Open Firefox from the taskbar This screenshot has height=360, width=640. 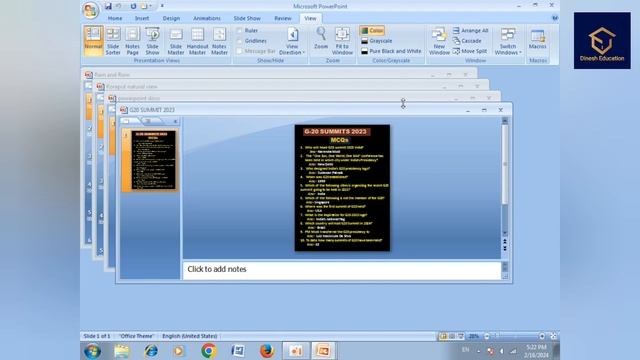point(267,351)
